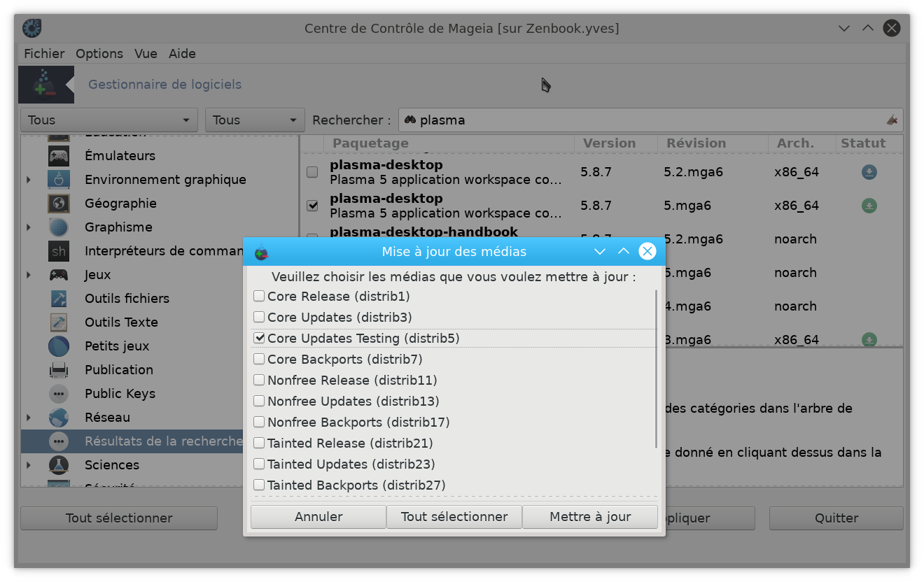Screen dimensions: 924x582
Task: Click the Mise à jour des médias title icon
Action: coord(261,252)
